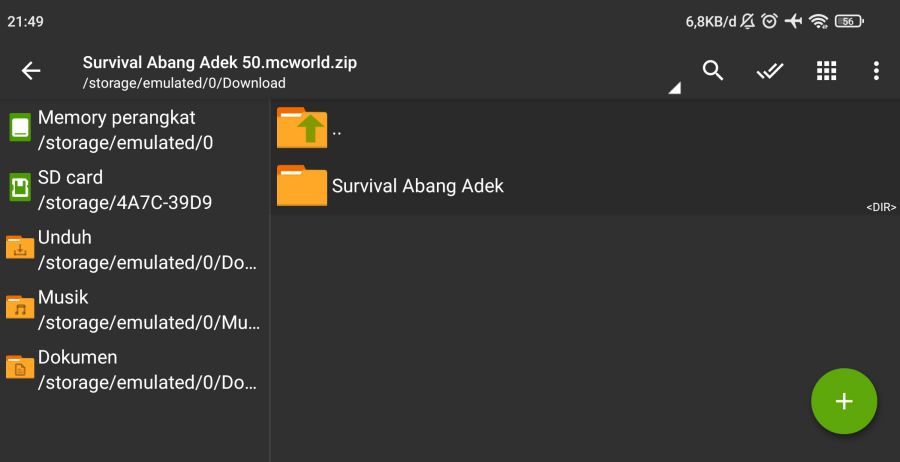900x462 pixels.
Task: Open SD card storage shortcut
Action: pyautogui.click(x=134, y=190)
